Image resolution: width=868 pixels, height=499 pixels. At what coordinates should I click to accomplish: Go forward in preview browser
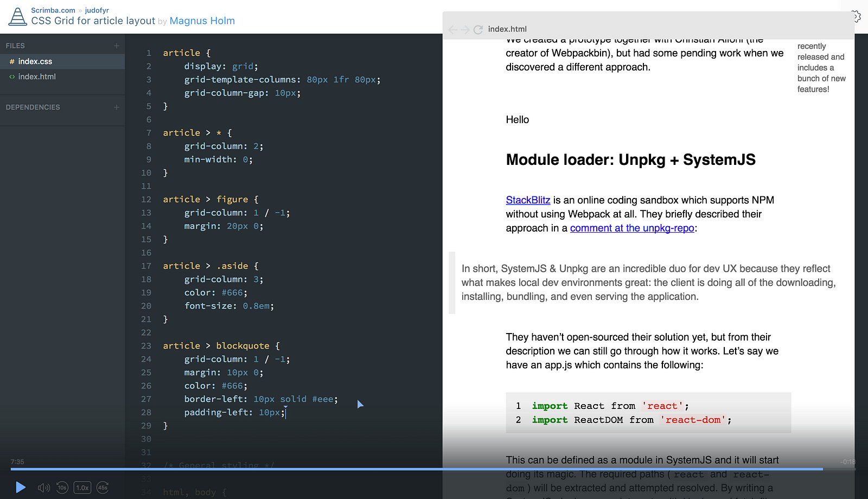(x=465, y=29)
